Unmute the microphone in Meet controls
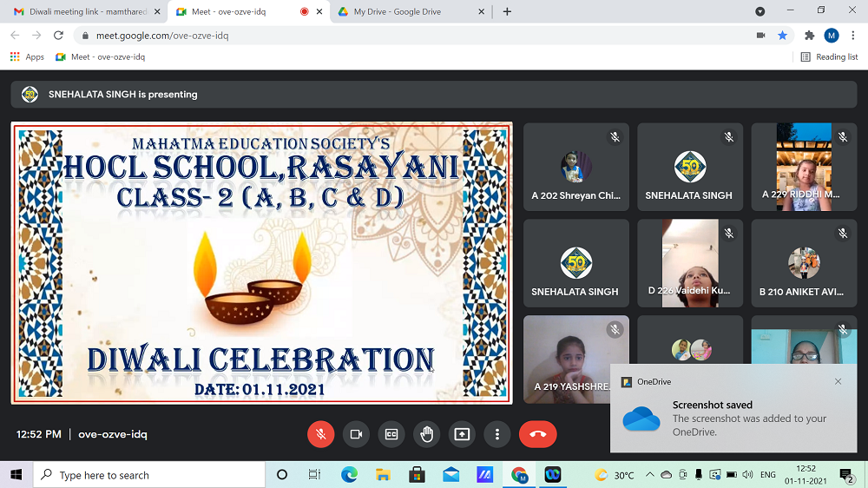Image resolution: width=868 pixels, height=488 pixels. (320, 434)
